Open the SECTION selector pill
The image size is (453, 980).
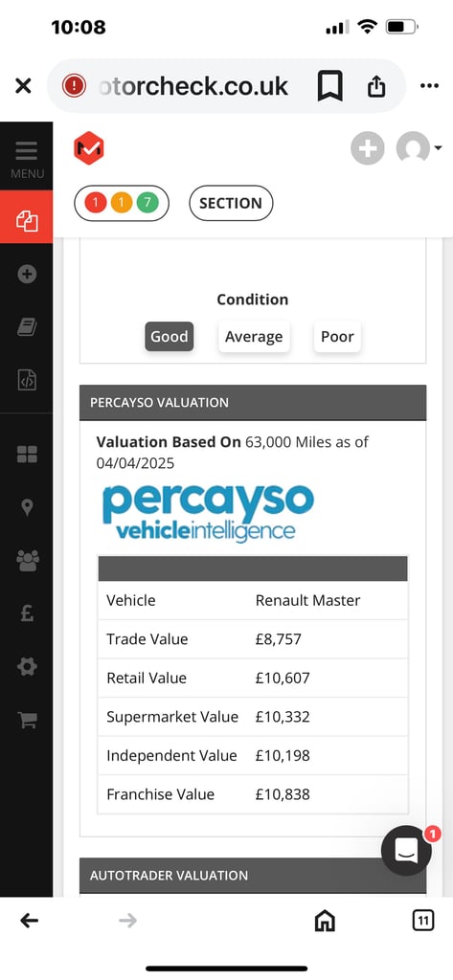coord(231,203)
